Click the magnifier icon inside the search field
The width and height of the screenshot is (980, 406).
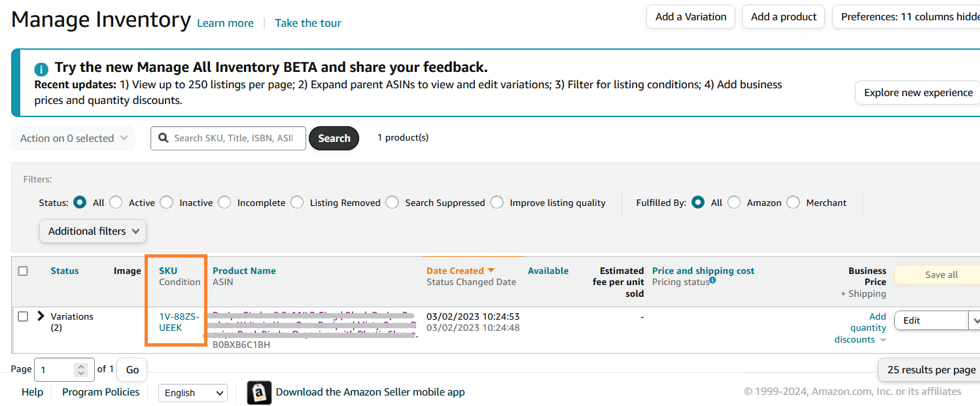(x=163, y=138)
